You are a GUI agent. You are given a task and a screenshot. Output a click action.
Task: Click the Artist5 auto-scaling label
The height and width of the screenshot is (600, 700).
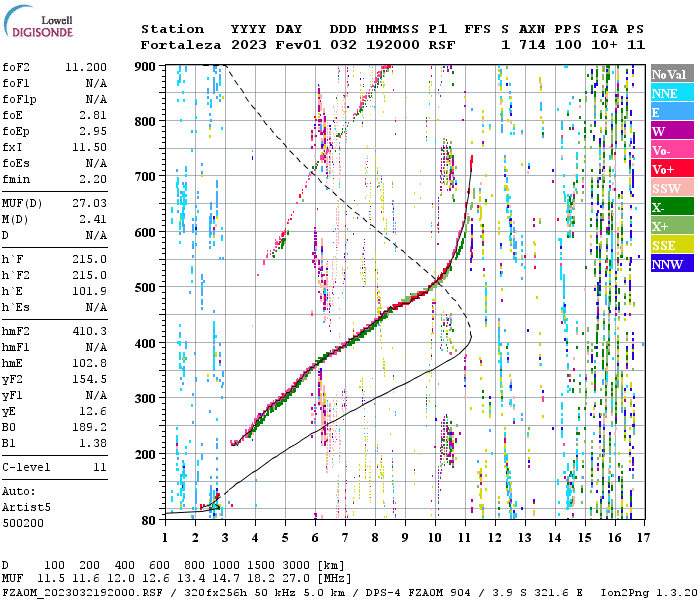[26, 508]
